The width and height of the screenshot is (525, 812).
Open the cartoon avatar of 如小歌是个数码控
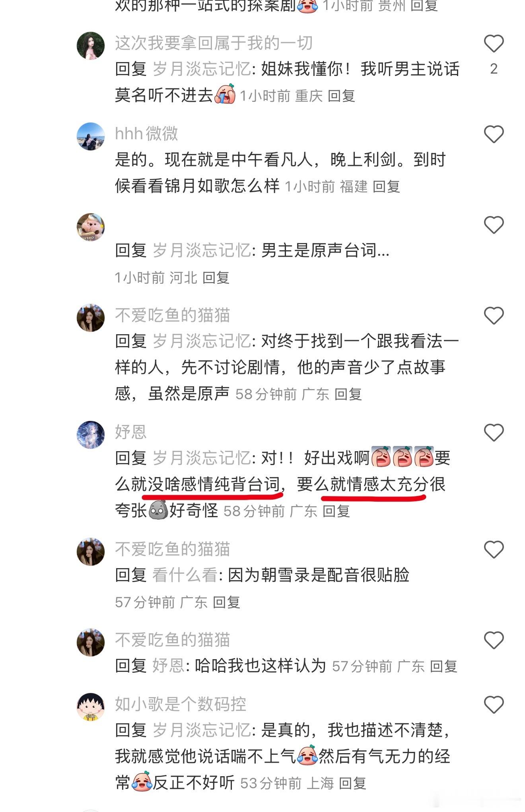click(90, 707)
